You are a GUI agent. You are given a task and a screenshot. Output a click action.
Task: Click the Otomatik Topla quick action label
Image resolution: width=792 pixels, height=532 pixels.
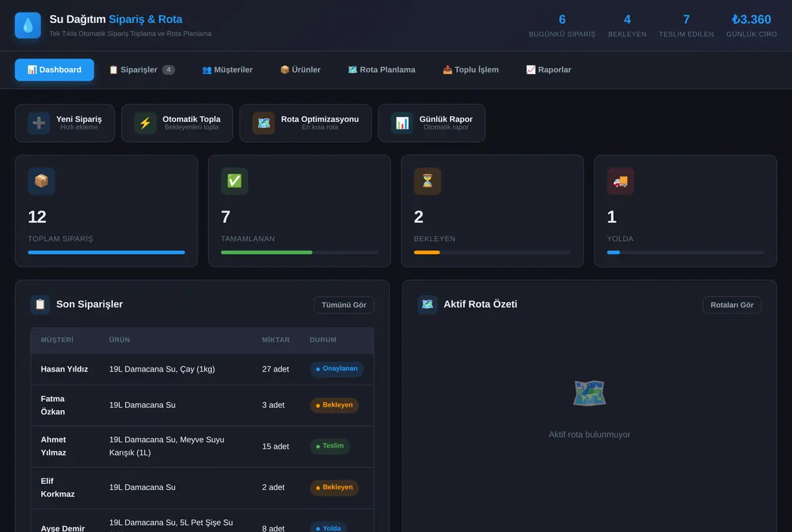(x=191, y=119)
